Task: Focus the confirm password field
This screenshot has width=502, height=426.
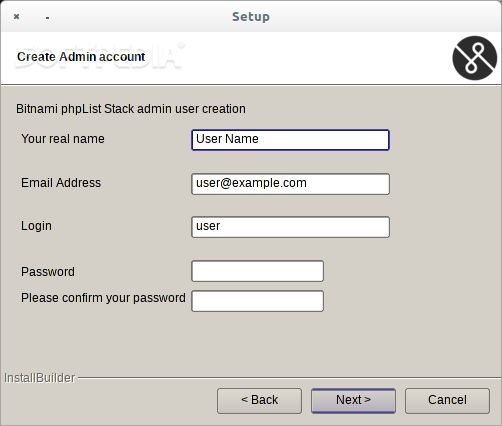Action: 257,301
